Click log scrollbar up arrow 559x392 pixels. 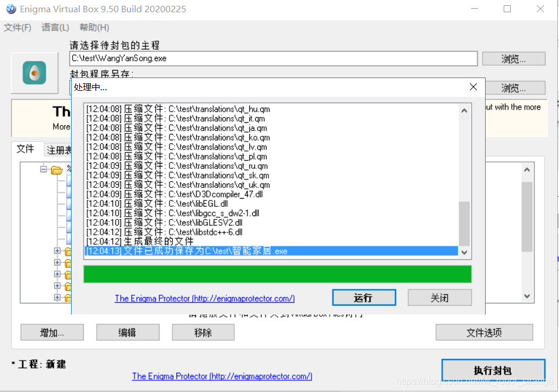(464, 111)
